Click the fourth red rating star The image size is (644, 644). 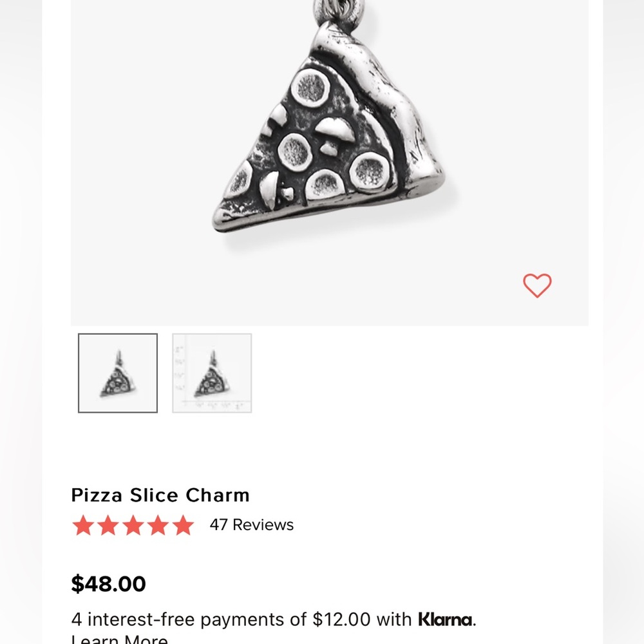click(160, 525)
